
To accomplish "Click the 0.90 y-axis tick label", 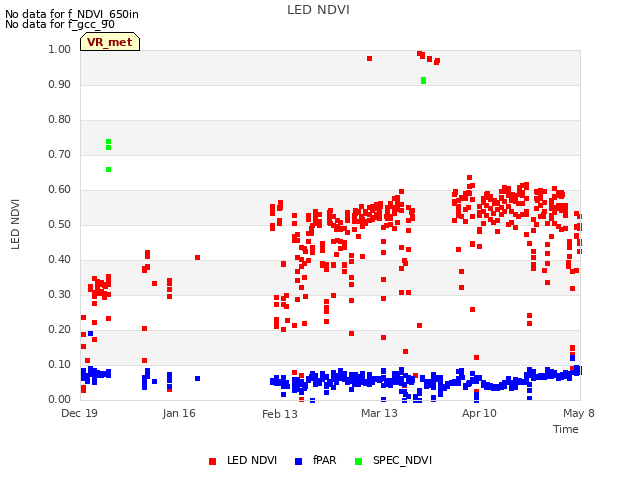I will click(59, 84).
